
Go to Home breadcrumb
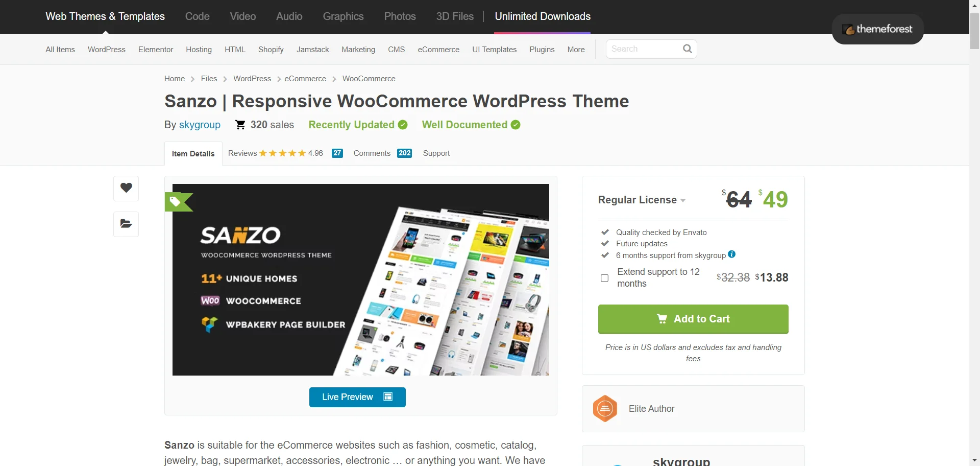click(175, 79)
